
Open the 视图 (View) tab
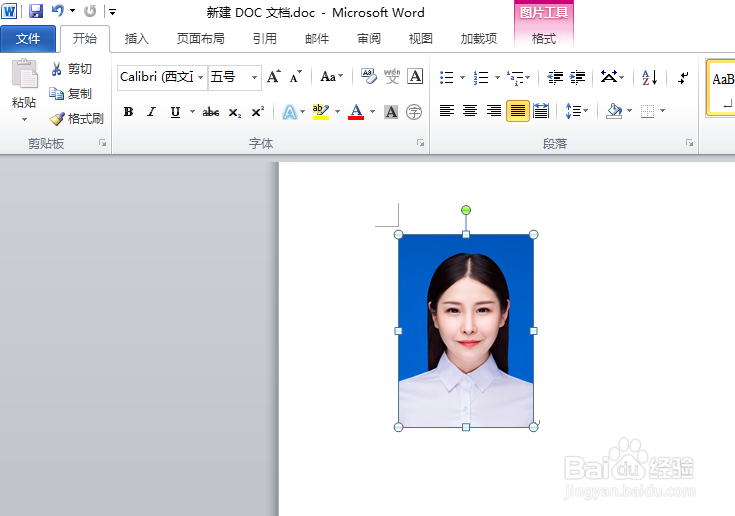(x=420, y=38)
